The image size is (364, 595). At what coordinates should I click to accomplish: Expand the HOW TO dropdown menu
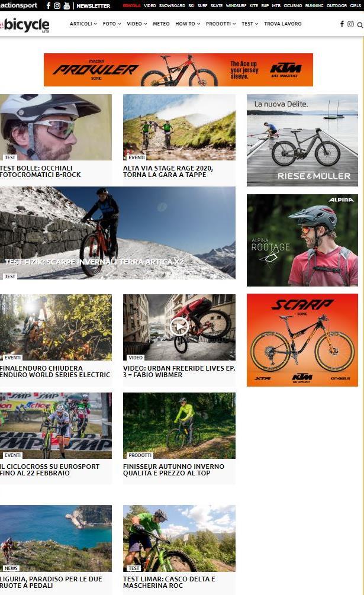[188, 24]
